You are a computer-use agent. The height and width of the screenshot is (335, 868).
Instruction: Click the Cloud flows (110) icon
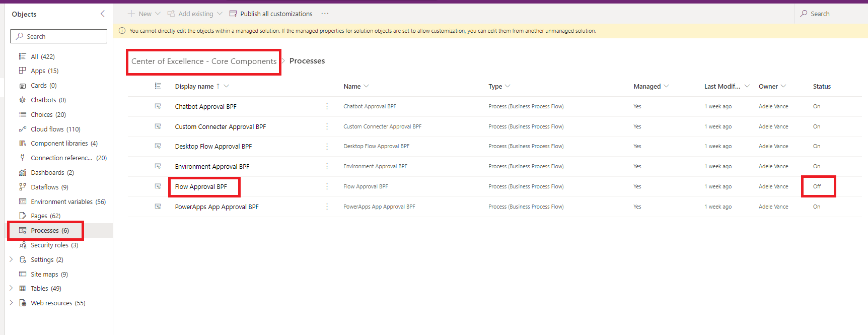pyautogui.click(x=22, y=129)
